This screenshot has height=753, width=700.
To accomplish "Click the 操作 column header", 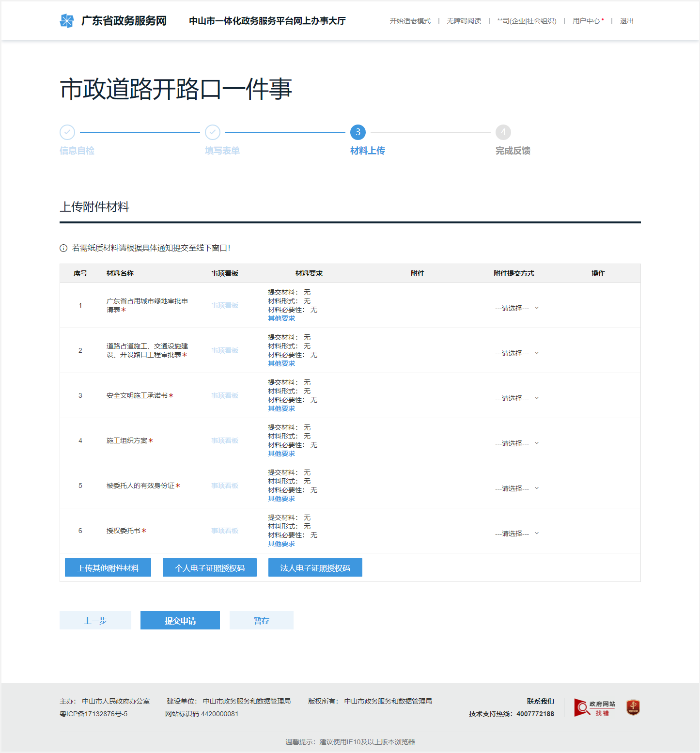I will (x=598, y=273).
